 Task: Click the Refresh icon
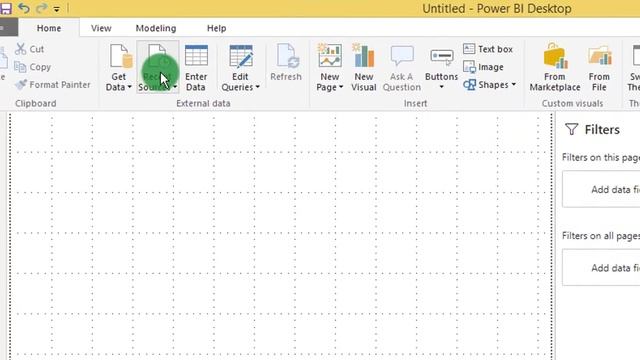pyautogui.click(x=287, y=56)
